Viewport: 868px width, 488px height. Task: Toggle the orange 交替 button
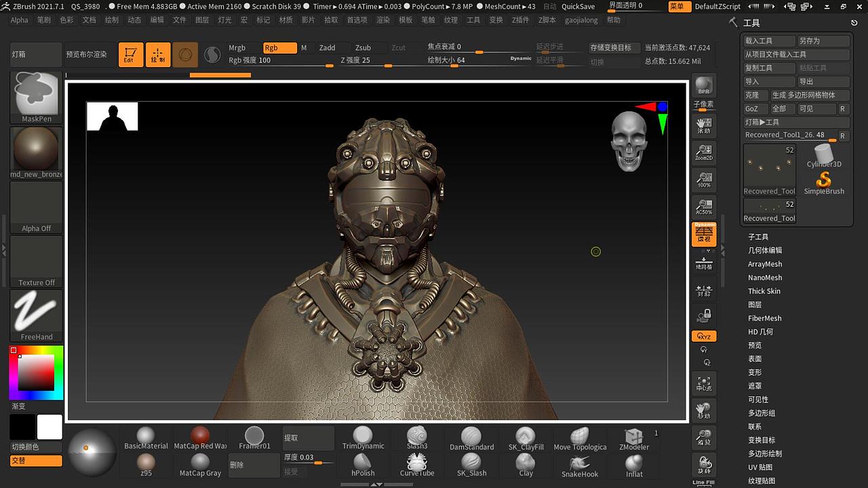point(36,461)
